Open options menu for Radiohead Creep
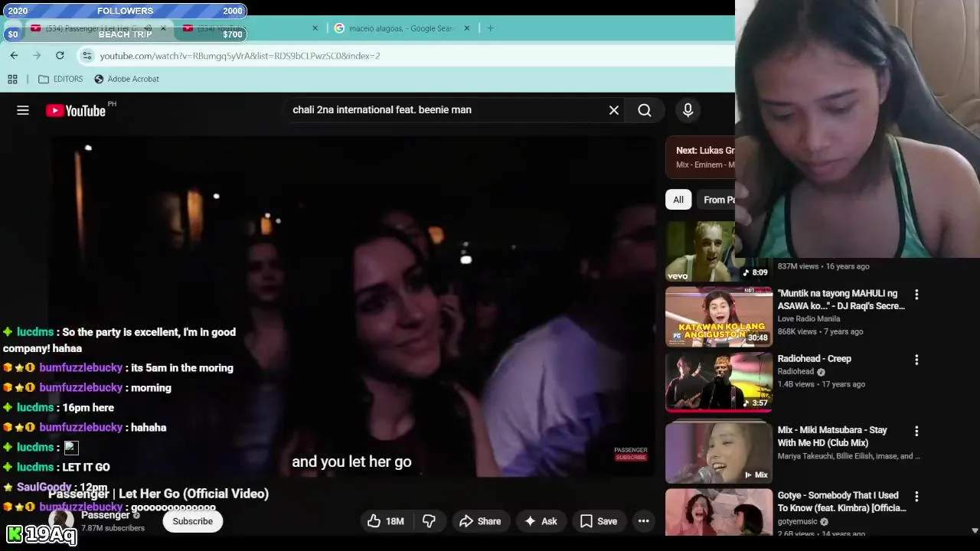The height and width of the screenshot is (551, 980). [916, 360]
